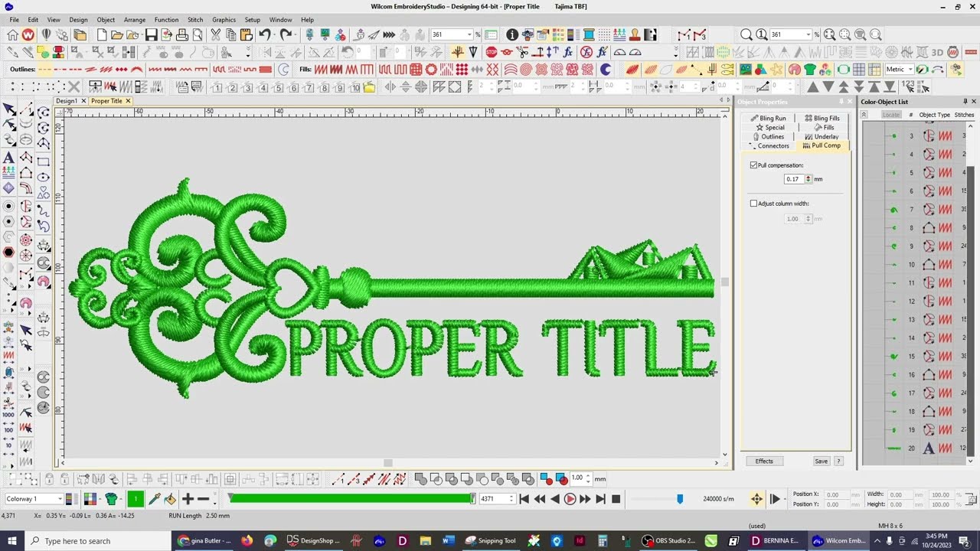
Task: Select the Lettering A tool
Action: tap(8, 158)
